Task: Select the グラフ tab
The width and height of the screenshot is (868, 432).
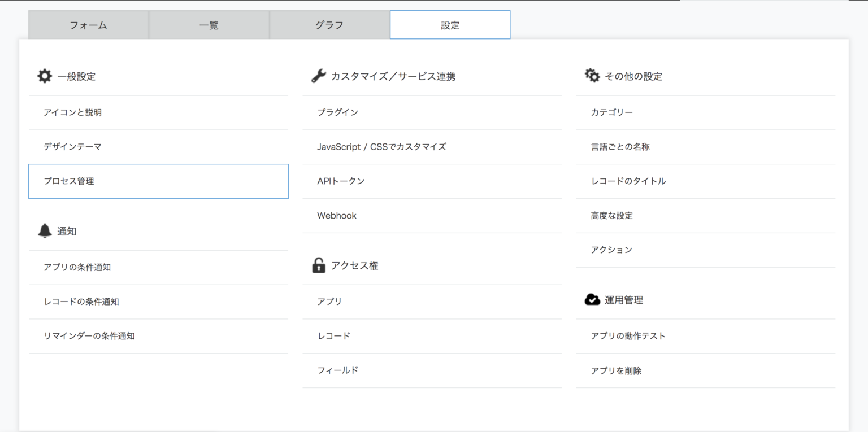Action: (329, 25)
